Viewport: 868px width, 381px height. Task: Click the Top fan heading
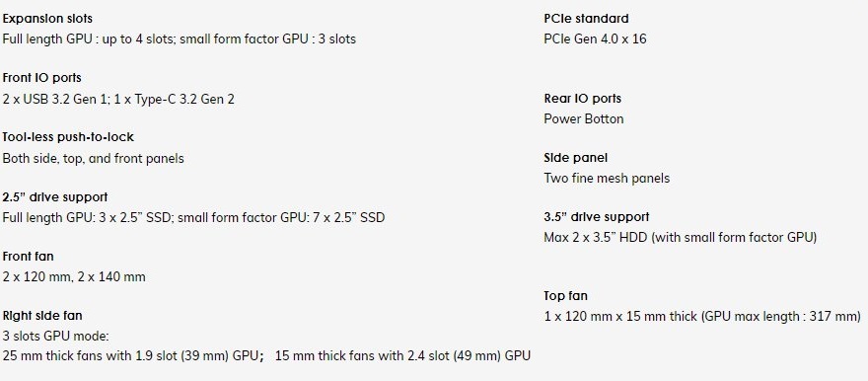(x=565, y=296)
